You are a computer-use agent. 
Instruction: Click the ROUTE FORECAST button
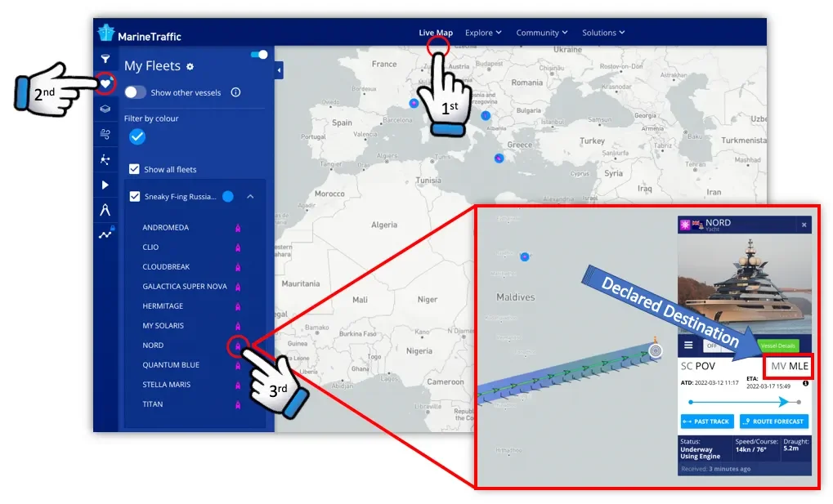pyautogui.click(x=774, y=421)
